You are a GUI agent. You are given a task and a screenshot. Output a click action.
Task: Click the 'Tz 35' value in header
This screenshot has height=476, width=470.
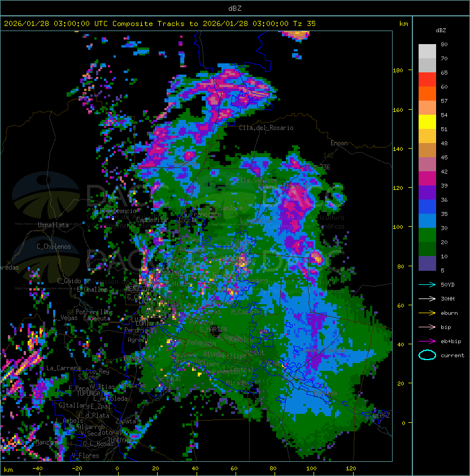click(304, 23)
